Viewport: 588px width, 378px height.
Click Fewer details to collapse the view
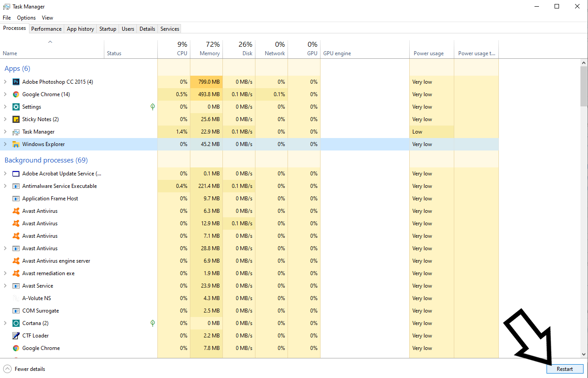point(25,369)
